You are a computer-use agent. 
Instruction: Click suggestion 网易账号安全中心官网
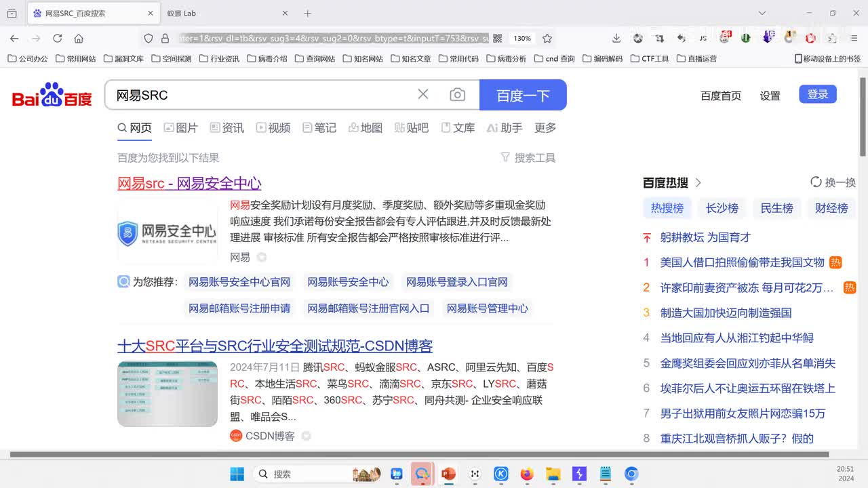point(239,282)
